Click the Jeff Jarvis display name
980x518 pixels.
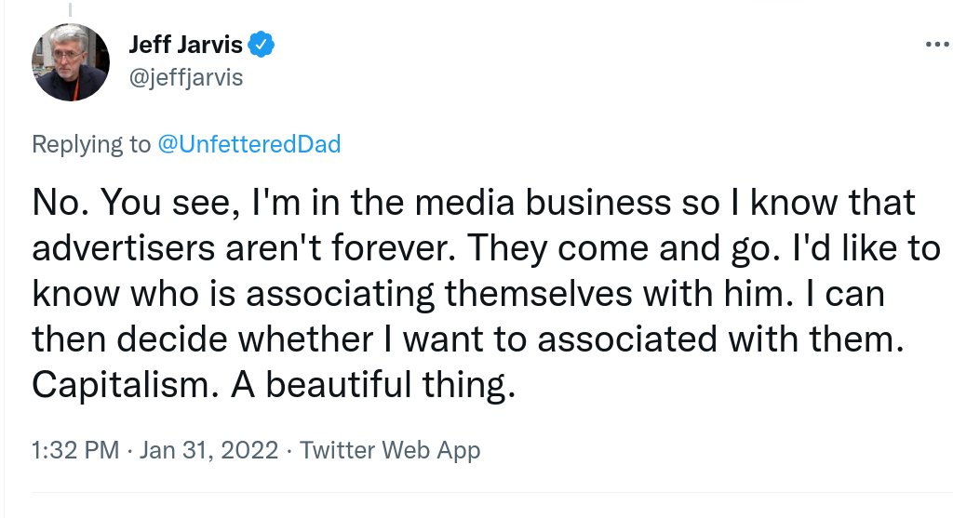pyautogui.click(x=186, y=44)
